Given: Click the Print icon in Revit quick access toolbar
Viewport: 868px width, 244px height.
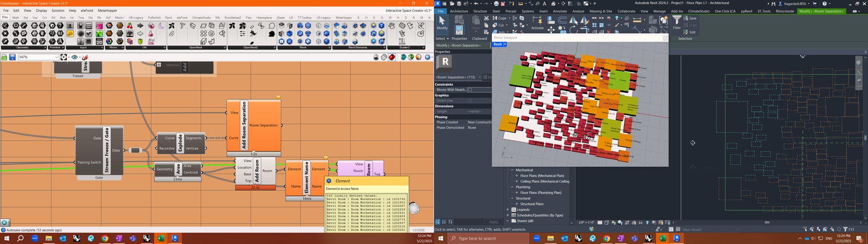Looking at the screenshot, I should 496,4.
